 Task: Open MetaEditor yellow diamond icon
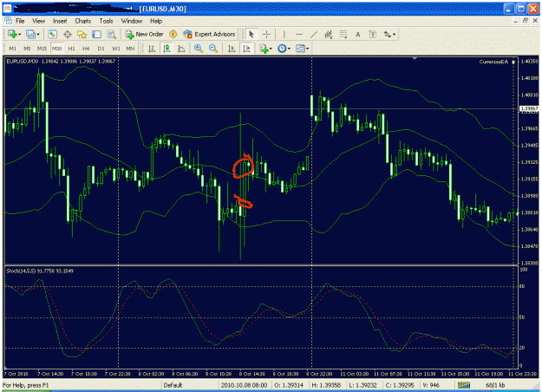pyautogui.click(x=173, y=34)
